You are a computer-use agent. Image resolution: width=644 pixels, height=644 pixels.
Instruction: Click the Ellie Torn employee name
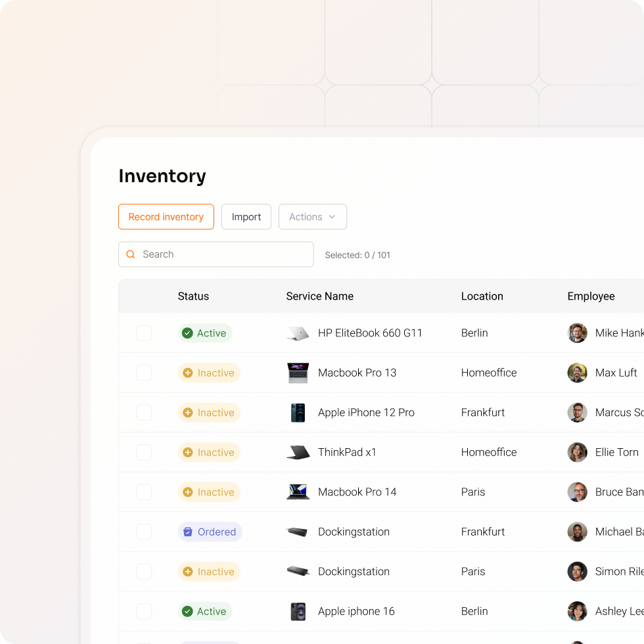616,452
